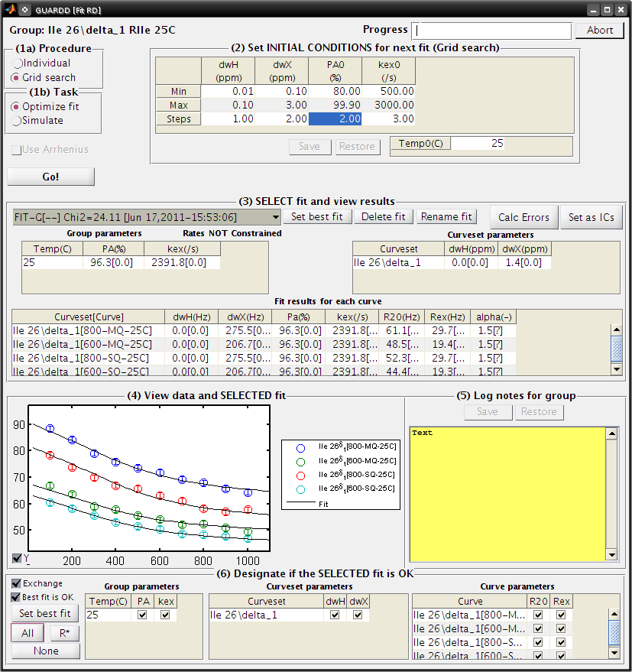Screen dimensions: 632x672
Task: Click the Save button in log notes
Action: point(488,412)
